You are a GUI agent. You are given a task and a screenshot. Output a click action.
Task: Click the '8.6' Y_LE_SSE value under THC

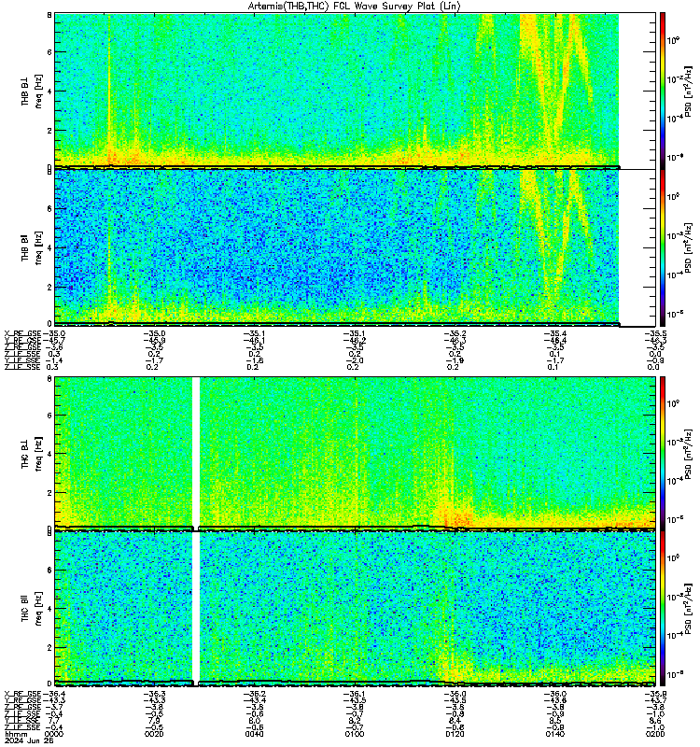(x=655, y=721)
